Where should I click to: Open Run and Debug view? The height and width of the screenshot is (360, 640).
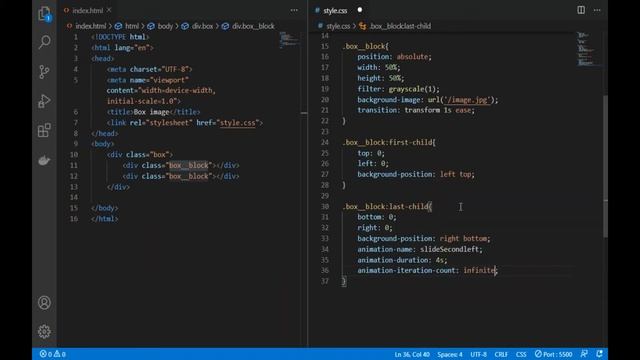point(44,101)
